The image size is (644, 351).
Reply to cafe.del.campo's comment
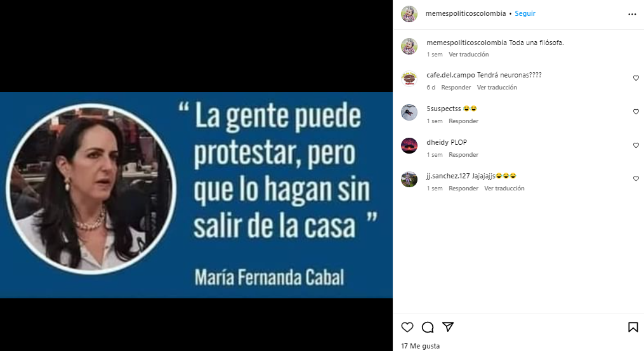click(x=456, y=88)
